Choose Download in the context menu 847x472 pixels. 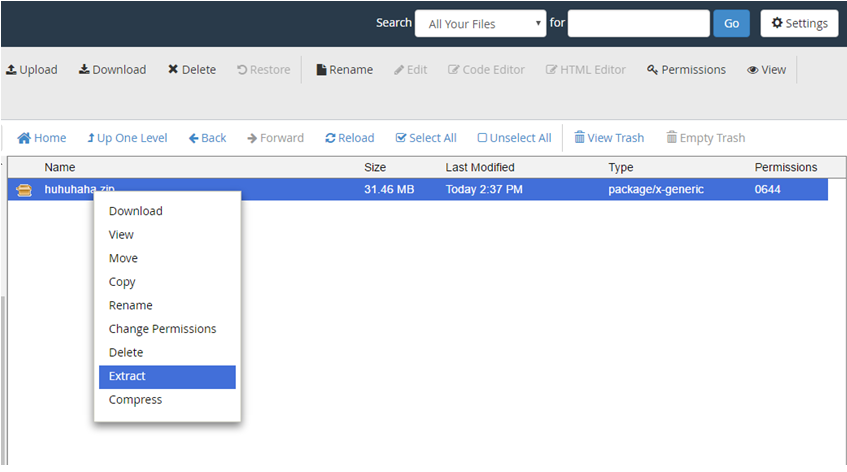[x=167, y=211]
